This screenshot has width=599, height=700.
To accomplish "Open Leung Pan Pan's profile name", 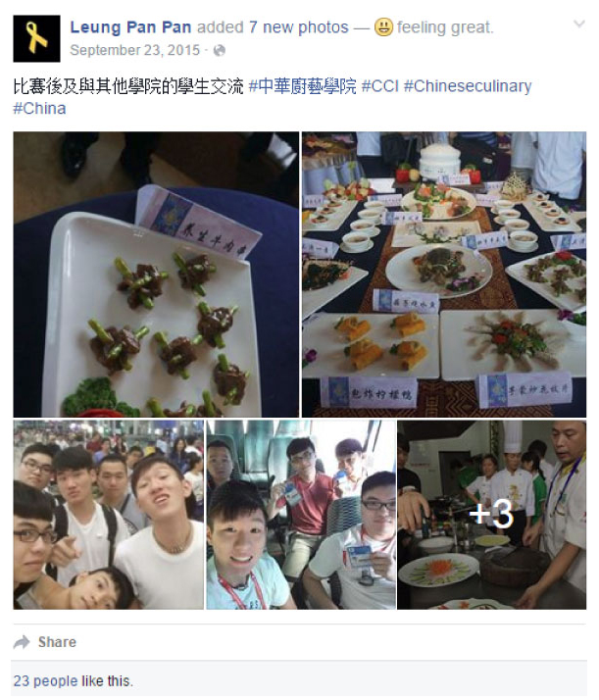I will 130,27.
